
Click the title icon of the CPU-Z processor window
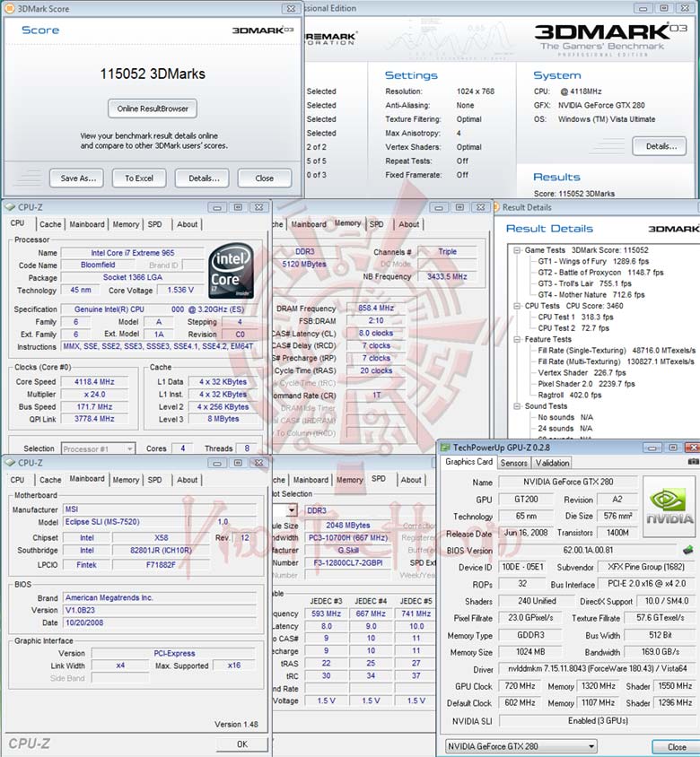click(10, 207)
